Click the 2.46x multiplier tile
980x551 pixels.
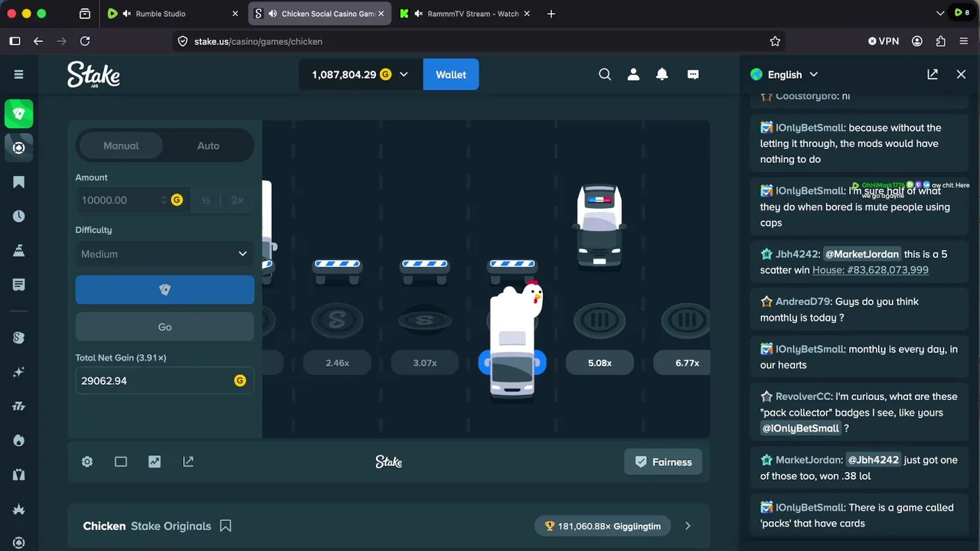point(338,363)
